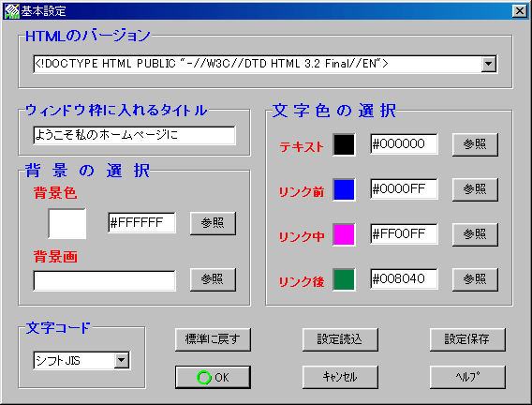Browse for a background image with 参照

[x=213, y=279]
